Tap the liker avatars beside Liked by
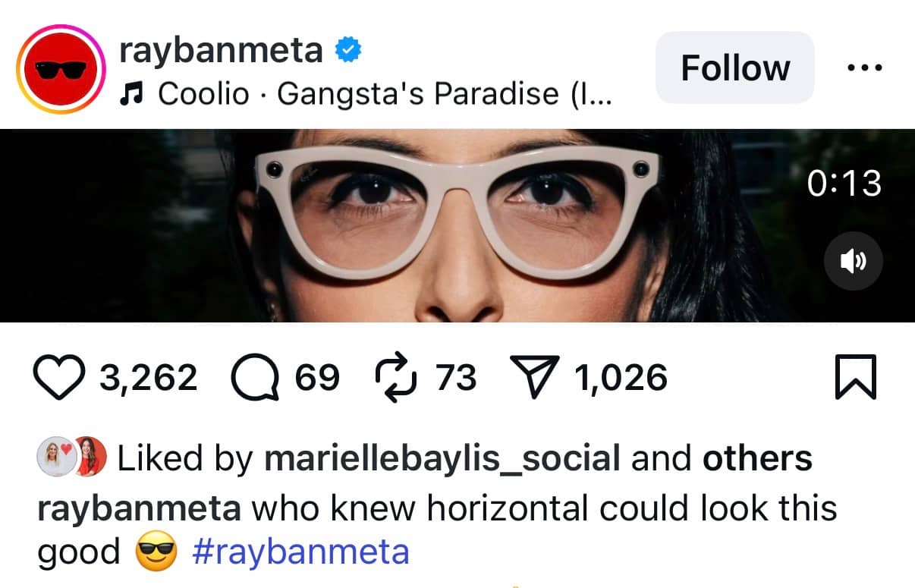This screenshot has width=915, height=588. click(71, 457)
